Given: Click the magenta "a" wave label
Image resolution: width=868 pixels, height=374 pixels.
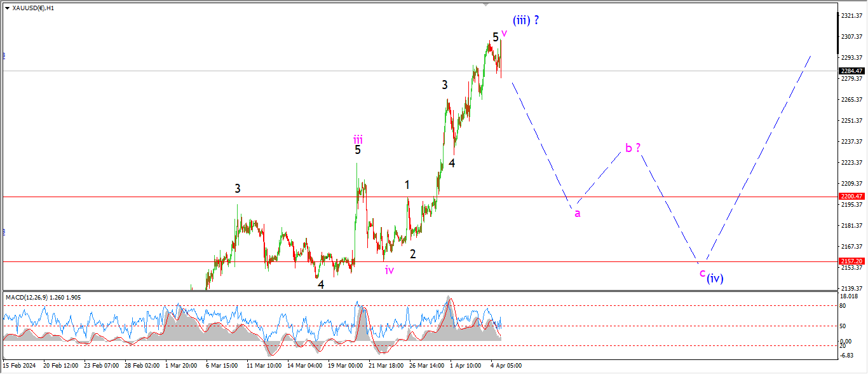Looking at the screenshot, I should point(577,214).
